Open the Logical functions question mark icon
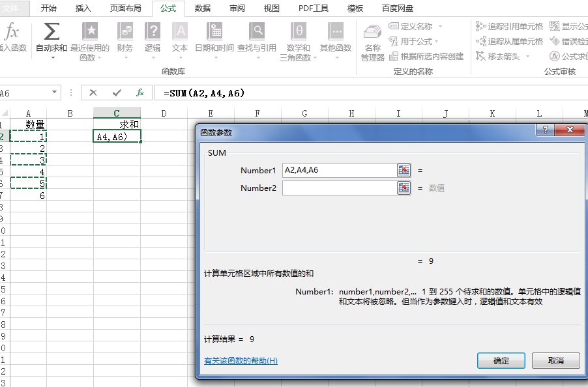This screenshot has height=387, width=588. (153, 31)
